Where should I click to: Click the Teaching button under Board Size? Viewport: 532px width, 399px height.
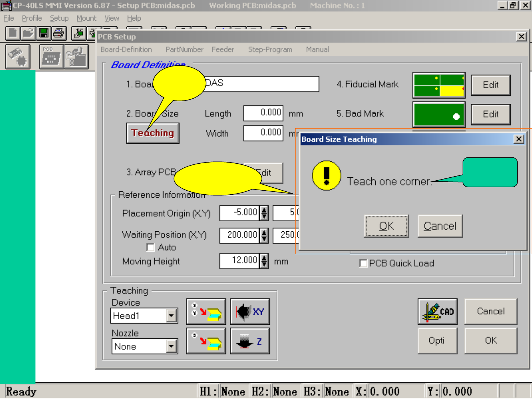(x=153, y=133)
